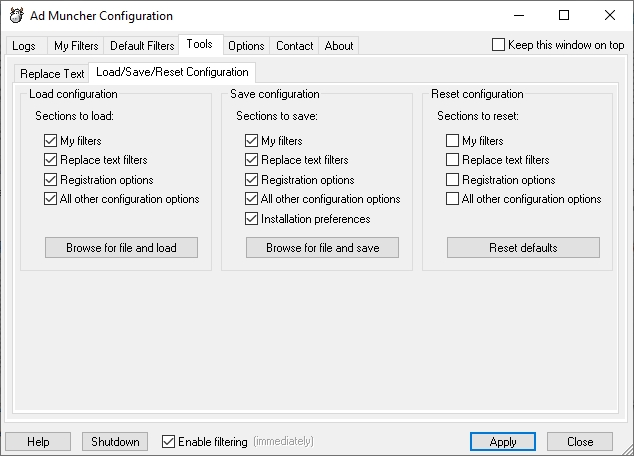Switch to the Replace Text subtab
This screenshot has height=456, width=634.
52,74
